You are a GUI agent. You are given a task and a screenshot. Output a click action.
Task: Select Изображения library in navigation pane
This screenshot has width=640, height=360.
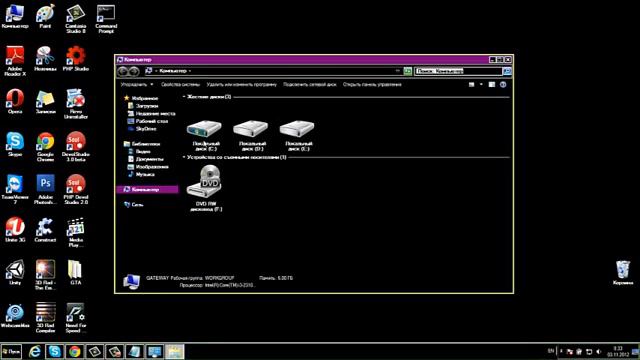click(148, 167)
